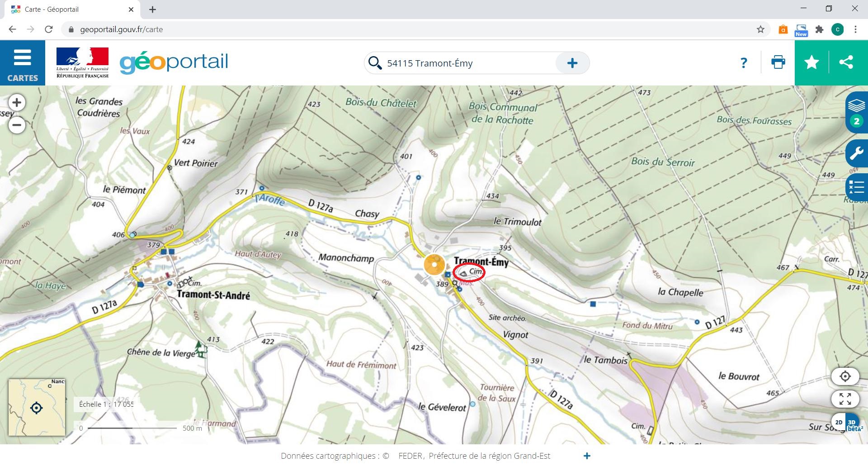The image size is (868, 466).
Task: Click the overview minimap thumbnail
Action: tap(37, 408)
